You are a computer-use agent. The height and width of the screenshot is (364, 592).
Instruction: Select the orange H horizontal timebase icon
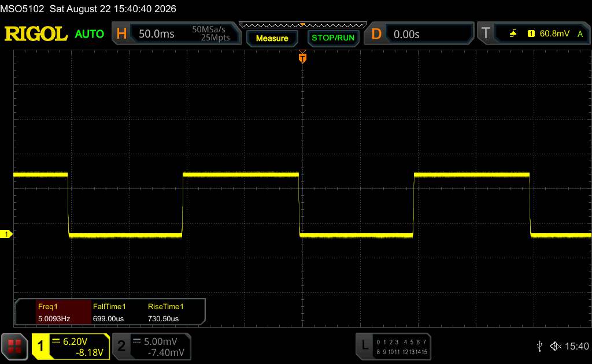coord(121,34)
